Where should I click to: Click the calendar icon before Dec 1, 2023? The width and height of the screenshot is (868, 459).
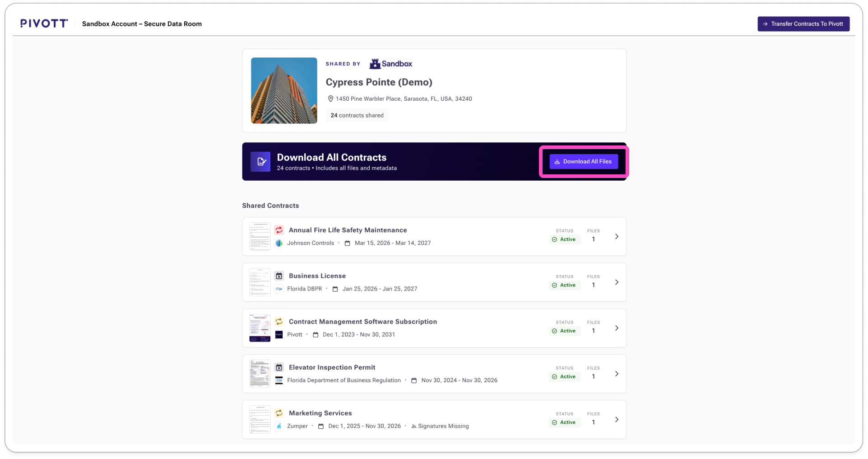[x=316, y=334]
